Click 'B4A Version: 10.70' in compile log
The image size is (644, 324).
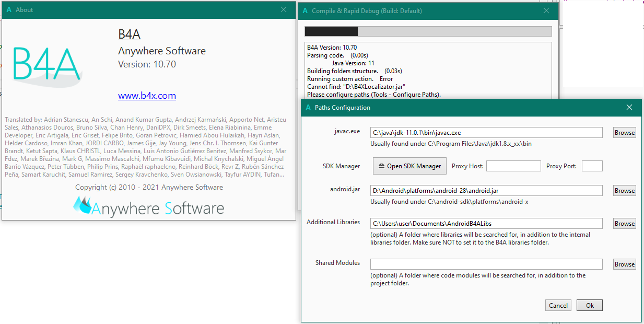[332, 48]
